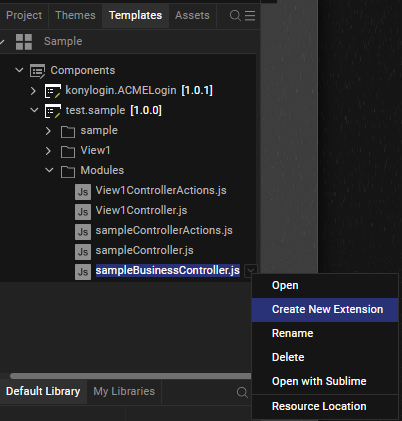This screenshot has width=402, height=421.
Task: Expand the konylogin.ACMELogin component
Action: click(x=33, y=91)
